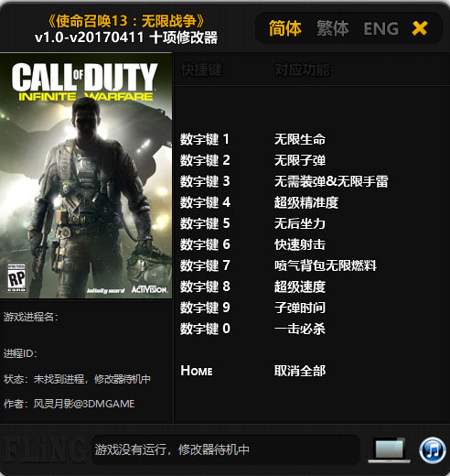Select the 无后坐力 cheat option
Screen dimensions: 450x476
point(300,223)
